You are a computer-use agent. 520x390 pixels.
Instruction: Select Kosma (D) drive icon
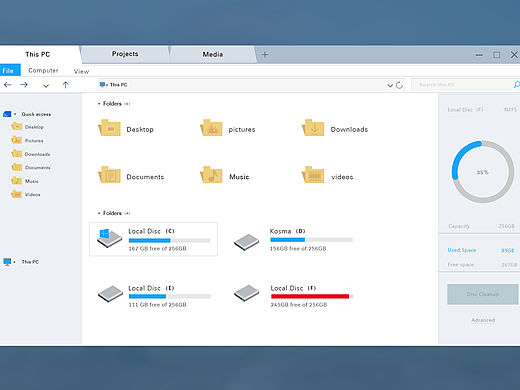[x=246, y=242]
